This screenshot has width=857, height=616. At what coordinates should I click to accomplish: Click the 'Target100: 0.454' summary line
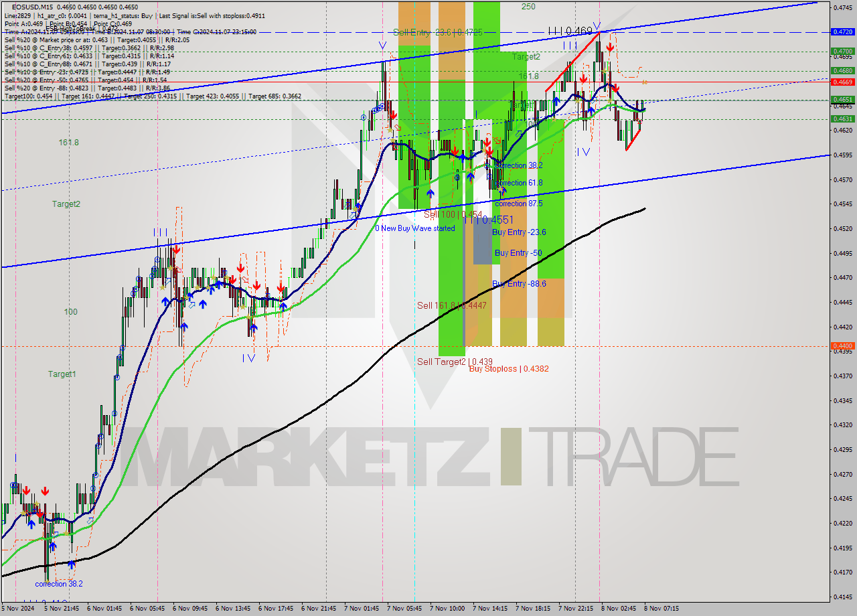(153, 96)
